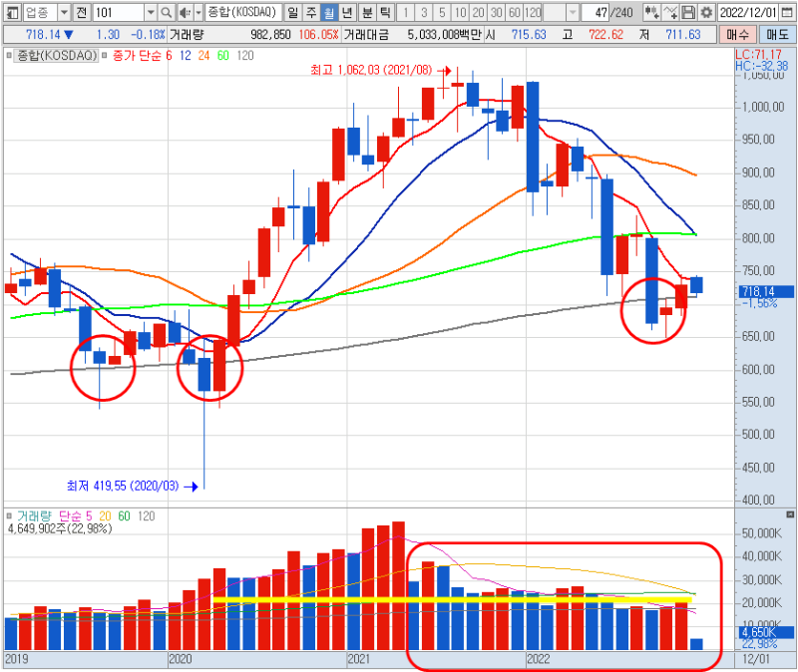Select the 30 interval button
The image size is (798, 672).
(497, 12)
